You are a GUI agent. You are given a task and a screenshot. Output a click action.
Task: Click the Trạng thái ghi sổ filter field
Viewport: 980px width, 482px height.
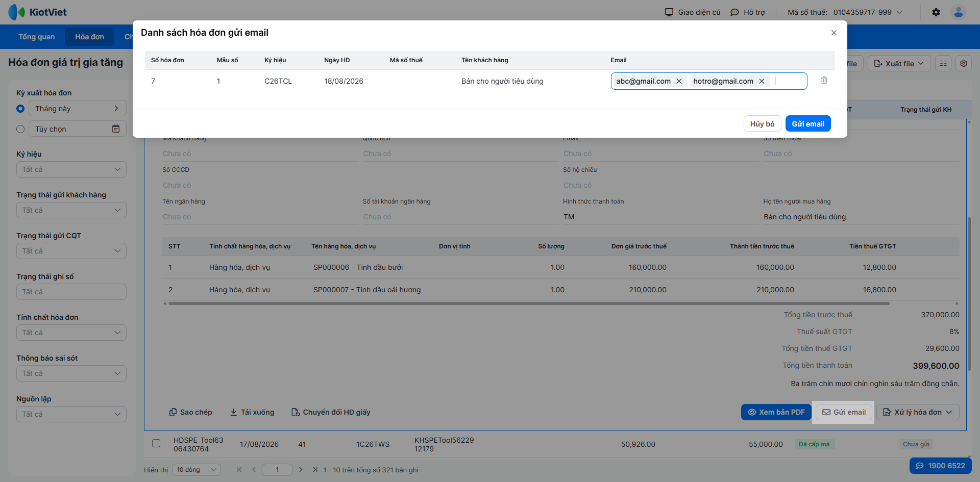click(x=71, y=292)
